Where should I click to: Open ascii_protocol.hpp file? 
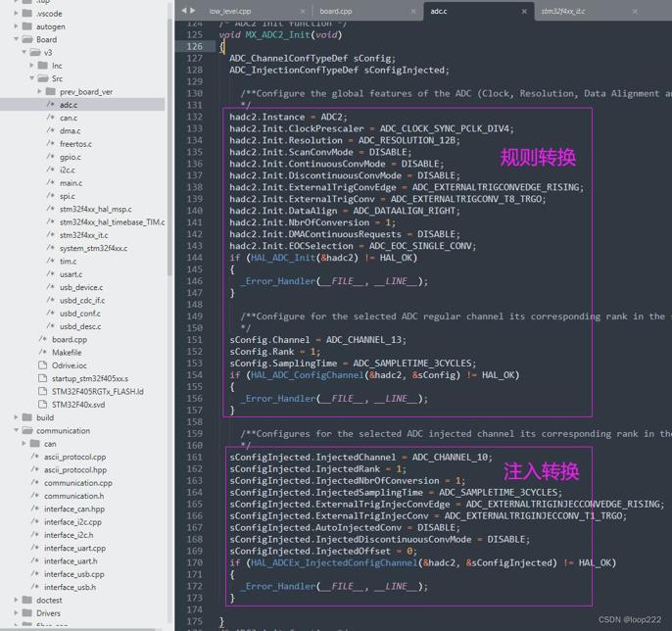coord(75,469)
